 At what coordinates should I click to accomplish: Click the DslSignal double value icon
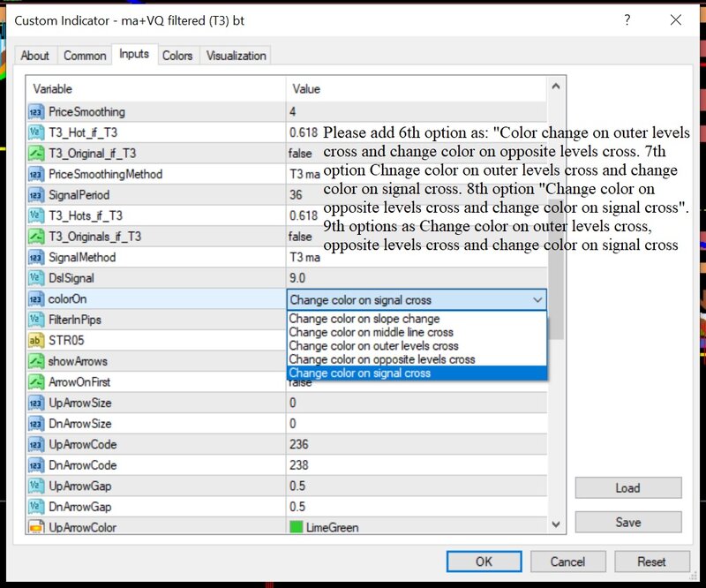click(x=36, y=278)
